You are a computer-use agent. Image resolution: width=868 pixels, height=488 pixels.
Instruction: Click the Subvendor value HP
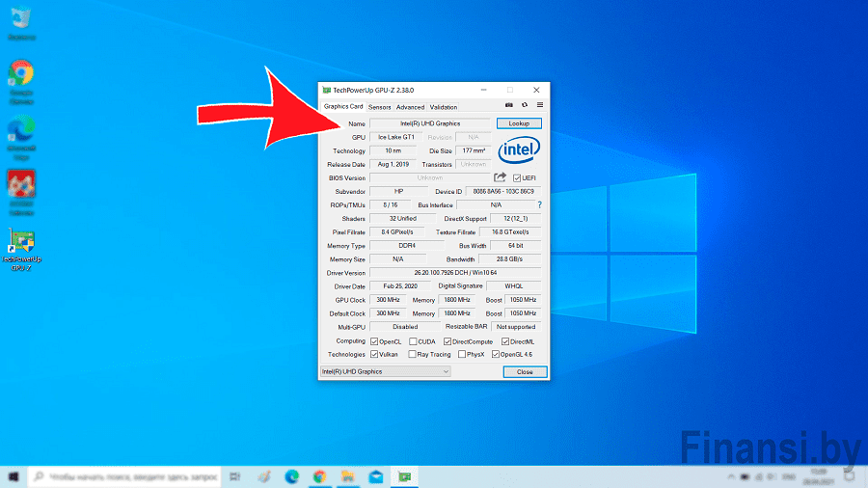coord(398,191)
